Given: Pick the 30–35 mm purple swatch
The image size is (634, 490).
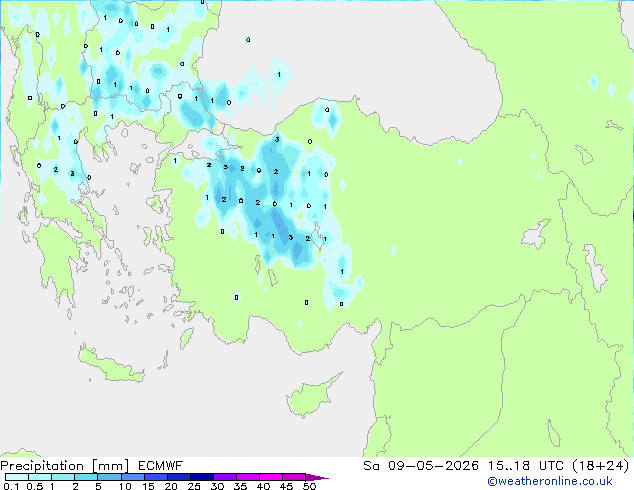Looking at the screenshot, I should (224, 477).
